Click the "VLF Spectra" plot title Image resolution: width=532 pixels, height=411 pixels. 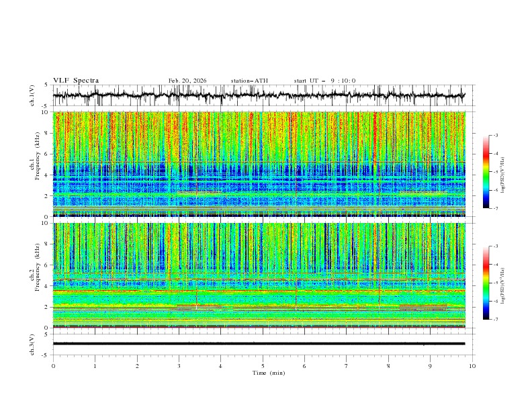point(76,81)
